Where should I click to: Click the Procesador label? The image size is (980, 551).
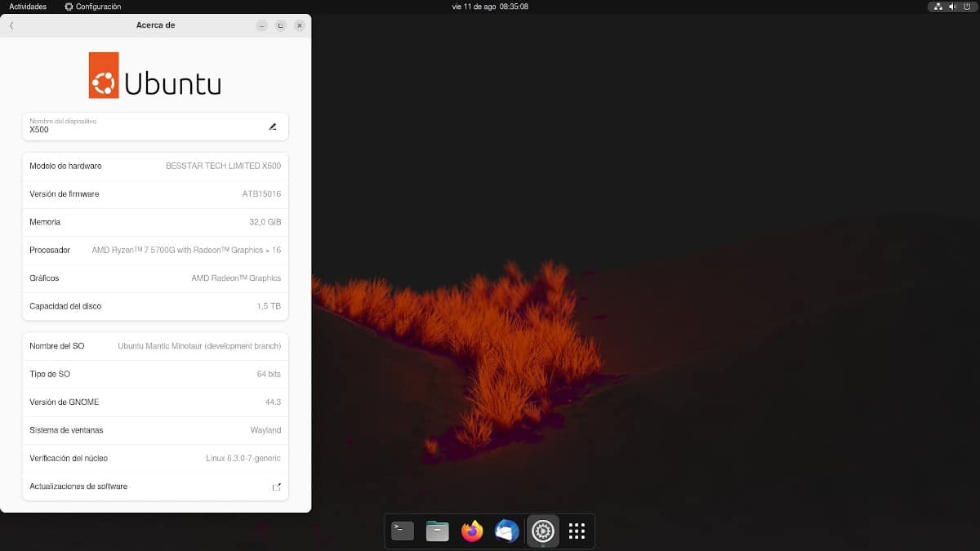[50, 250]
